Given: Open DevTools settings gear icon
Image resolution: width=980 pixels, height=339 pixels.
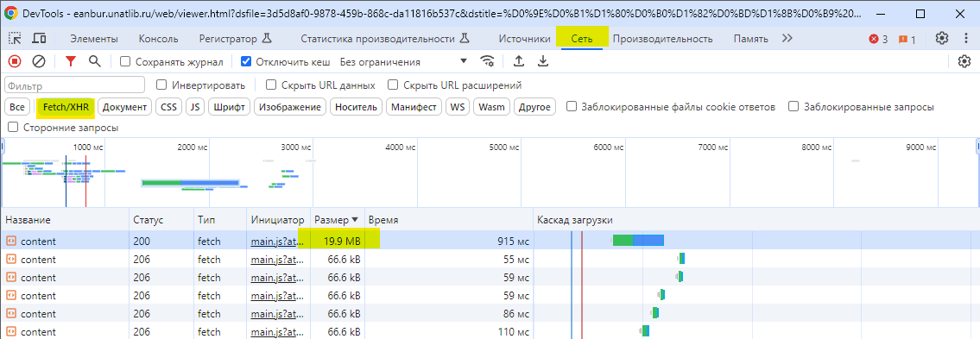Looking at the screenshot, I should tap(942, 38).
